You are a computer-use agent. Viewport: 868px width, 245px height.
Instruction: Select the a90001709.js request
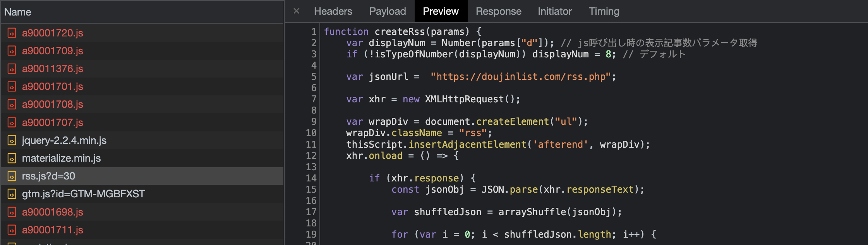tap(142, 51)
